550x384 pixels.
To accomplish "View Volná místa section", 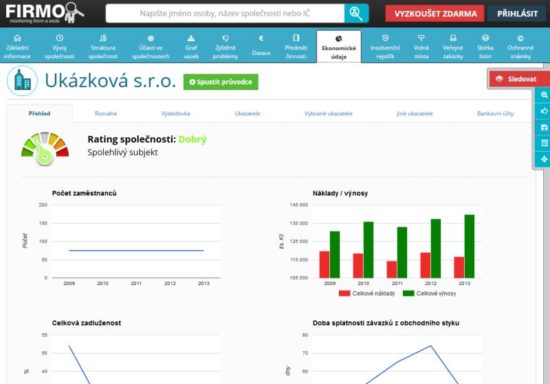I will [x=421, y=47].
